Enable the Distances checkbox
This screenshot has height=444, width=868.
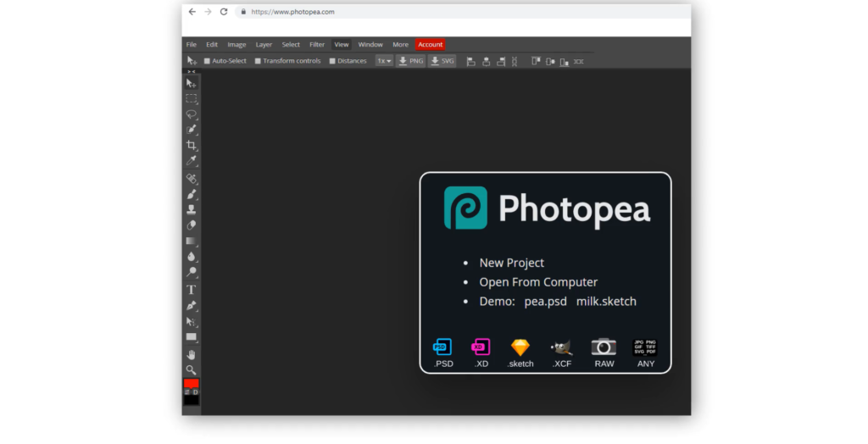coord(332,61)
